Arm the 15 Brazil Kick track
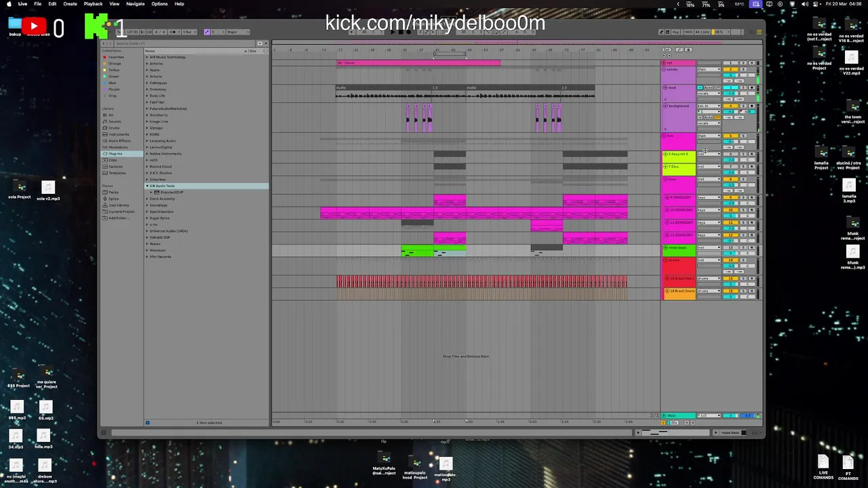The height and width of the screenshot is (488, 868). (x=751, y=279)
